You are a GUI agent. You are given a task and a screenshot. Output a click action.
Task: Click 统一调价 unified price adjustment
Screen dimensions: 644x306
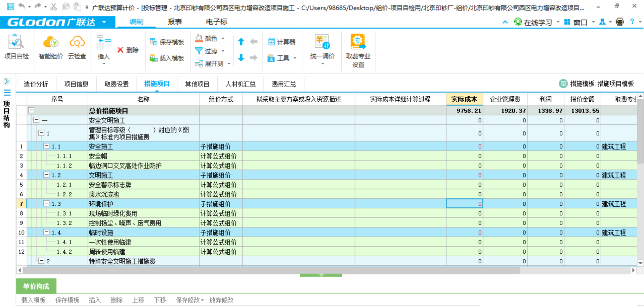coord(322,50)
